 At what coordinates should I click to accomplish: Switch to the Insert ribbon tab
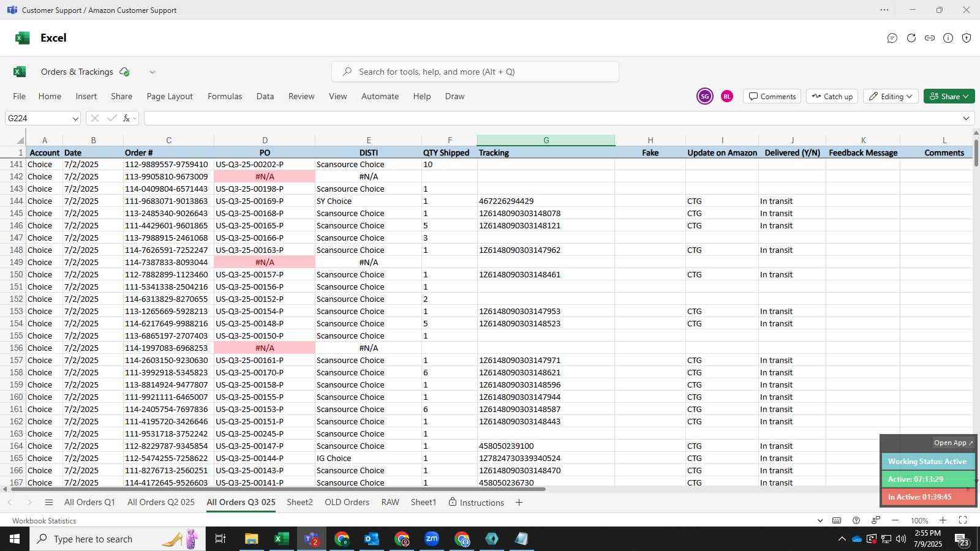pos(86,96)
